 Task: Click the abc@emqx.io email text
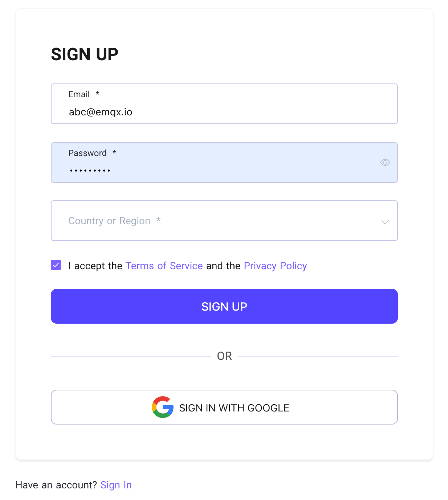pos(101,112)
